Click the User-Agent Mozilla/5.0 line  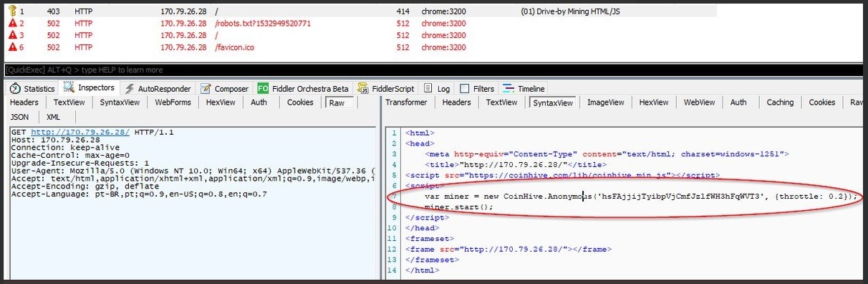coord(193,171)
